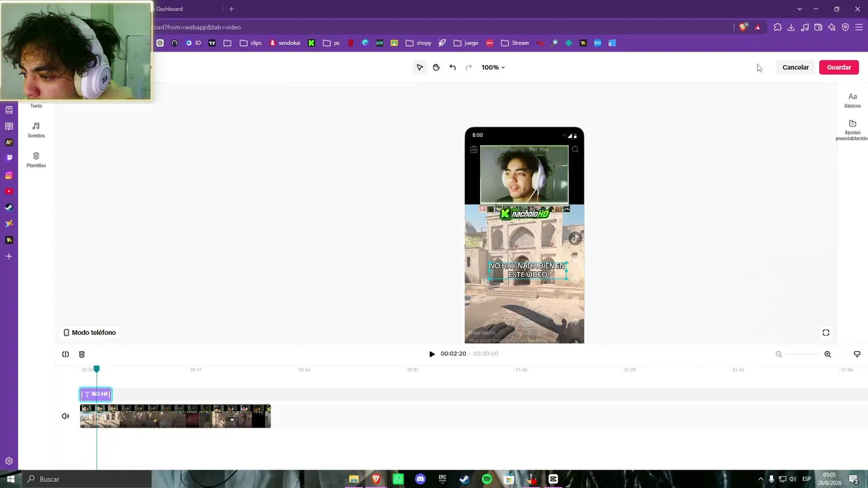Open Discord from the taskbar
Viewport: 868px width, 488px height.
point(420,479)
